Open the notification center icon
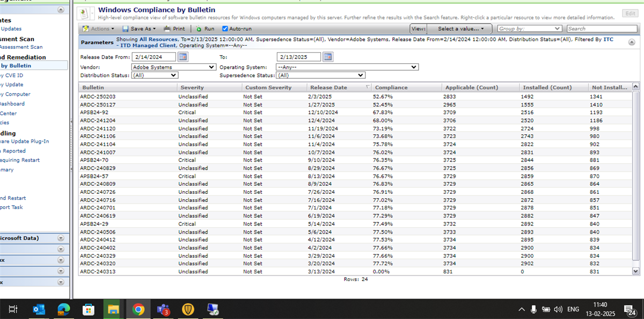Viewport: 644px width, 319px height. 630,309
